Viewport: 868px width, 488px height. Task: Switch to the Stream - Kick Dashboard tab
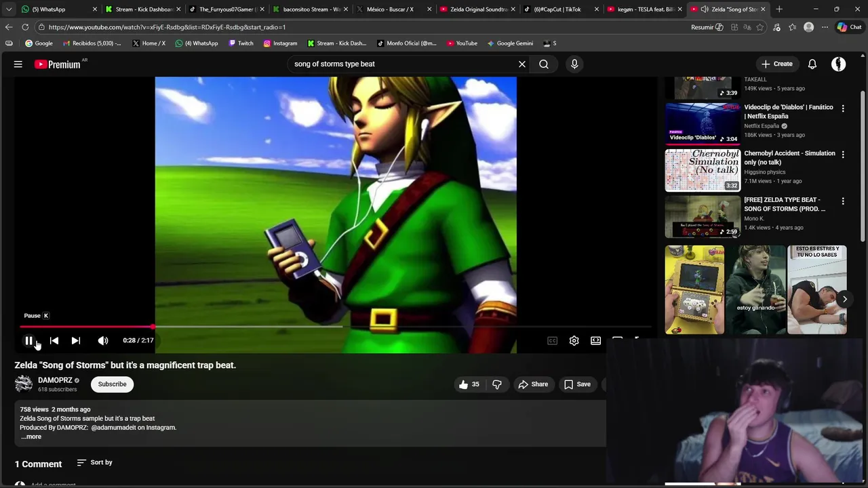[x=143, y=9]
